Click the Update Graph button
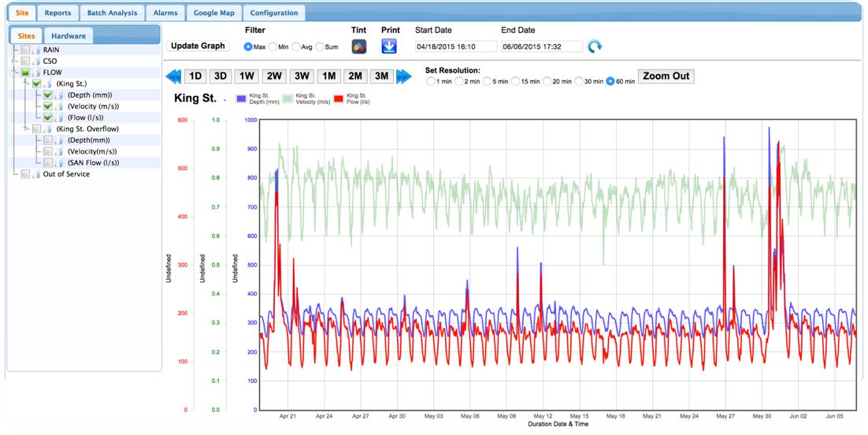868x435 pixels. 198,46
